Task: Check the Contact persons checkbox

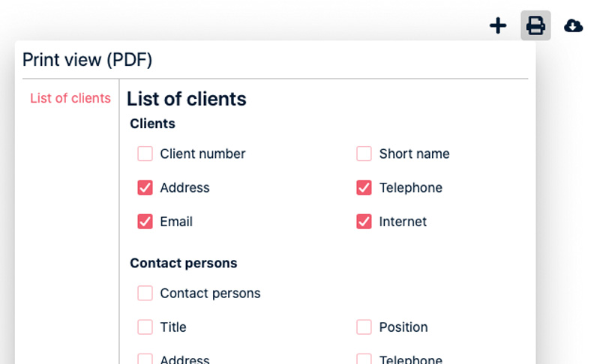Action: pos(145,293)
